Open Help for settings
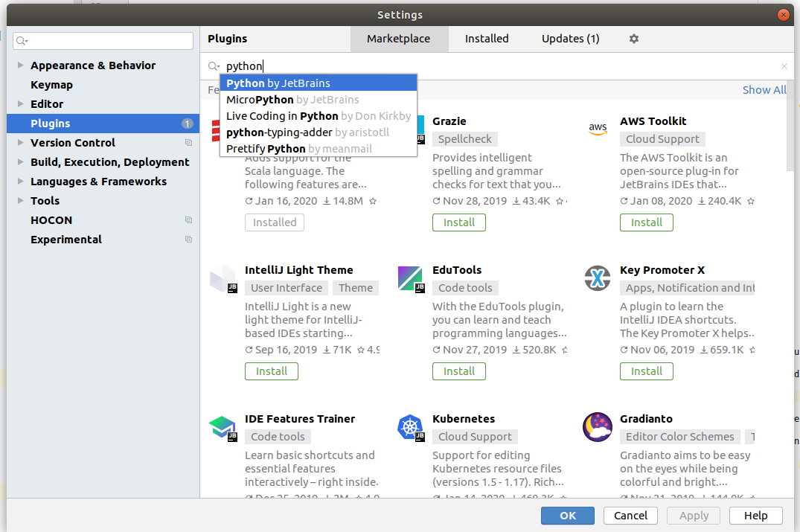Image resolution: width=800 pixels, height=532 pixels. [755, 516]
